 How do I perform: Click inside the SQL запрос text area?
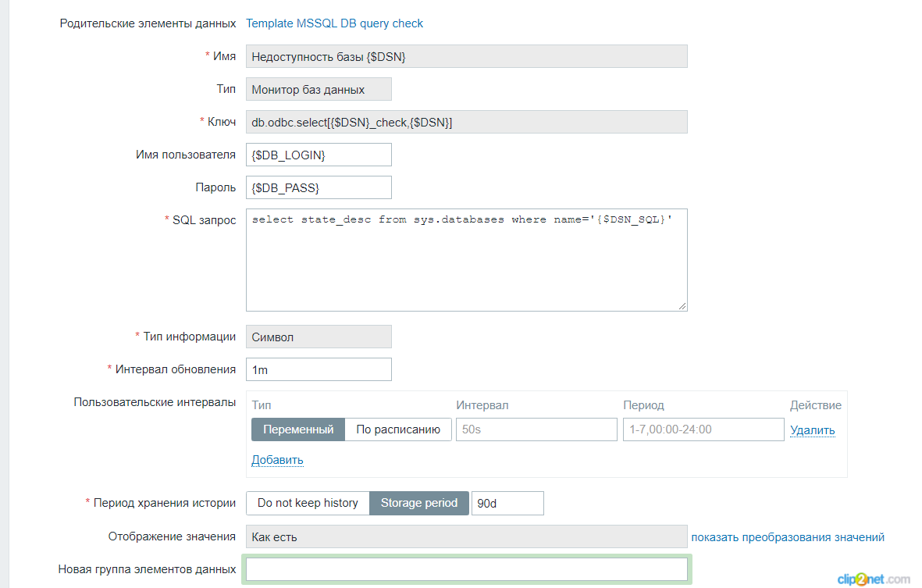pyautogui.click(x=466, y=265)
